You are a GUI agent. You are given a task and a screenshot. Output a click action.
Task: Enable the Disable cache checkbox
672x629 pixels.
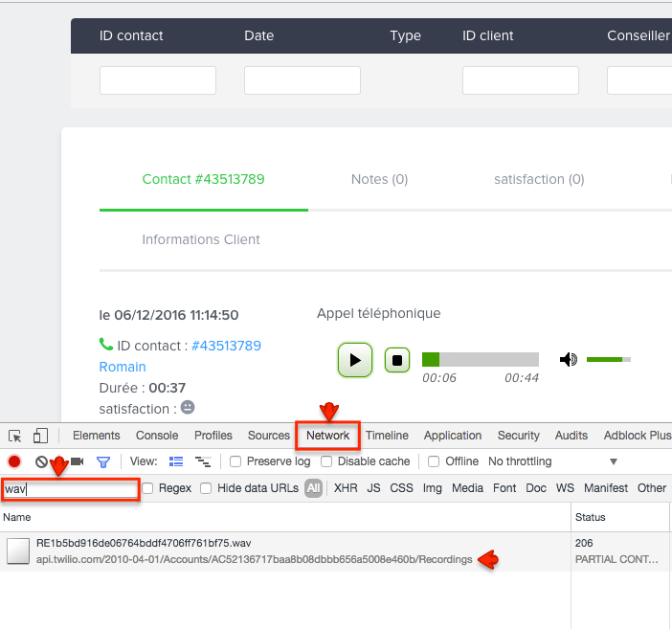[326, 461]
